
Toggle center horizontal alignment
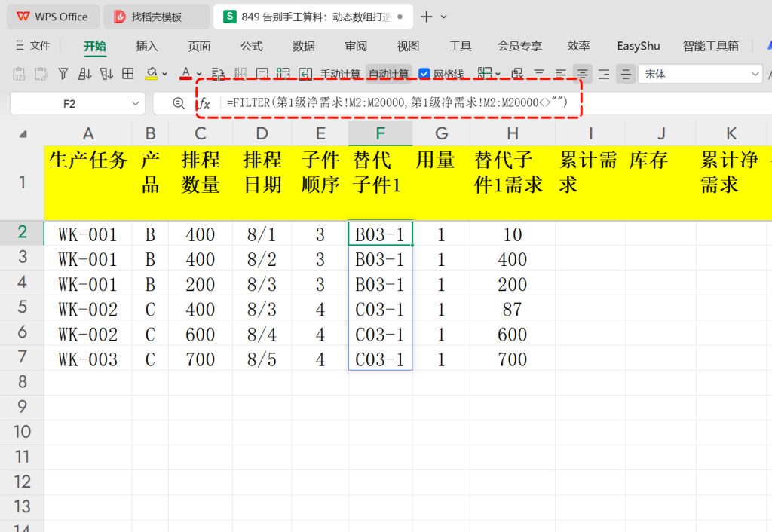582,75
